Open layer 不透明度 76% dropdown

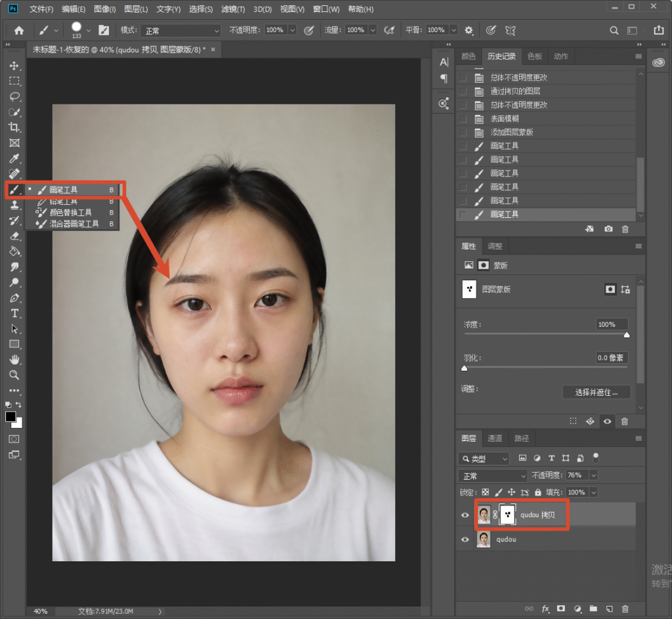[593, 475]
